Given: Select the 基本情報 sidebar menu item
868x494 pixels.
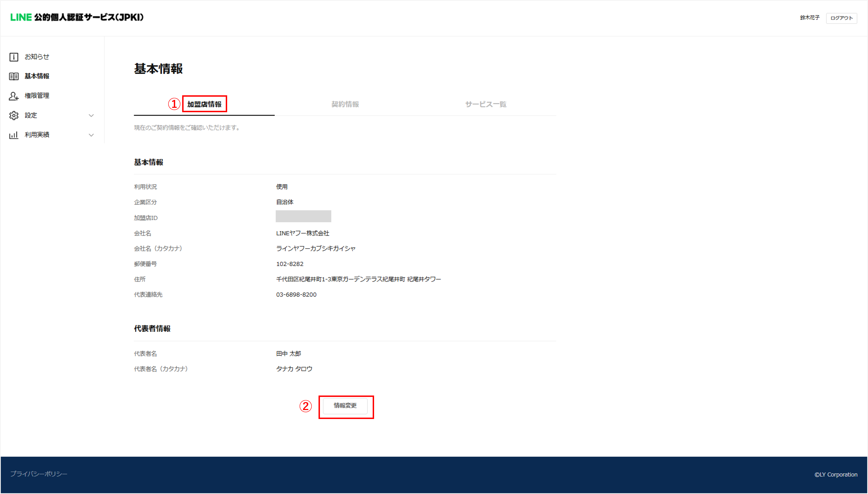Looking at the screenshot, I should [37, 76].
